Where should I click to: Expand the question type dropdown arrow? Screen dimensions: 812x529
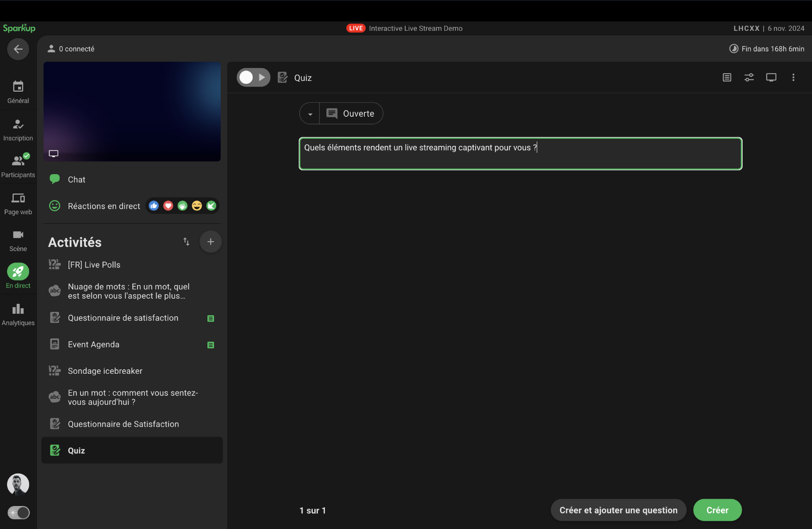tap(310, 114)
